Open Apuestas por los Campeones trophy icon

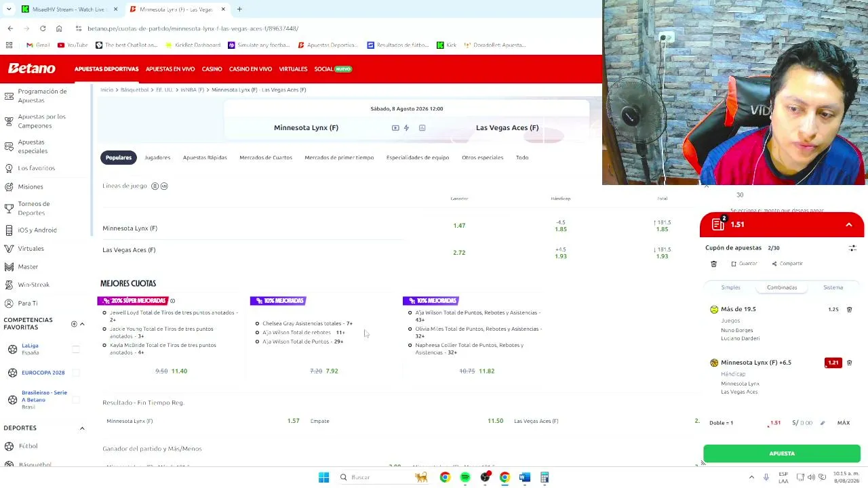9,121
